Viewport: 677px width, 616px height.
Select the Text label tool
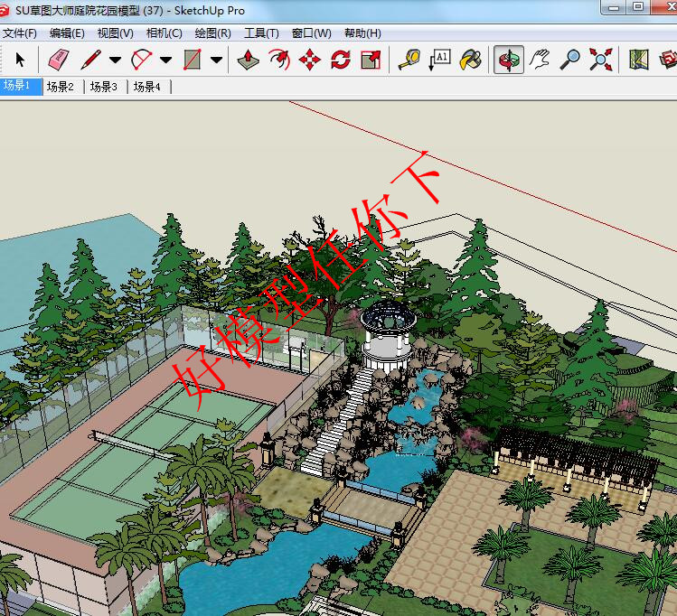point(439,60)
